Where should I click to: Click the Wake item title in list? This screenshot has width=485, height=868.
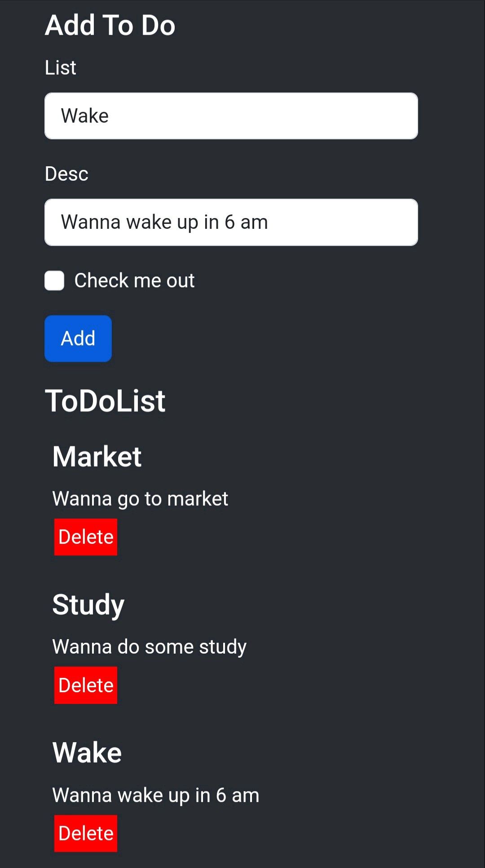pyautogui.click(x=87, y=753)
